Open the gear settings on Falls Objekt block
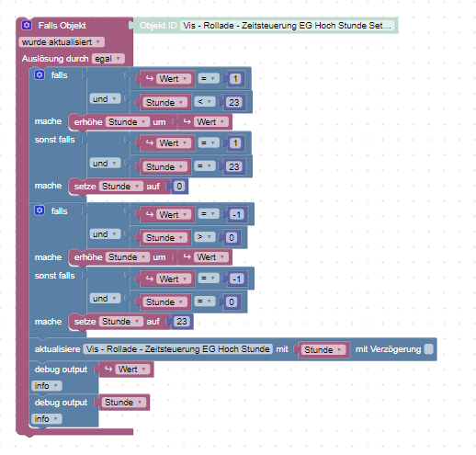The image size is (476, 455). (27, 25)
